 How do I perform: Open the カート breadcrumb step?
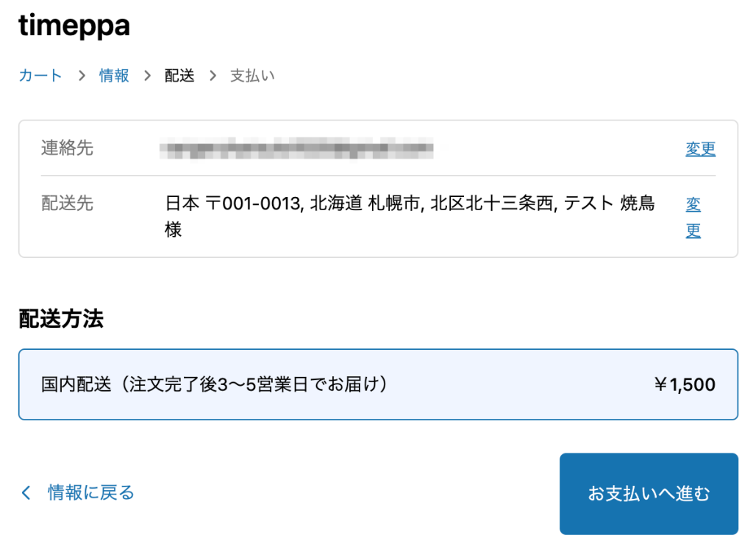(x=40, y=75)
